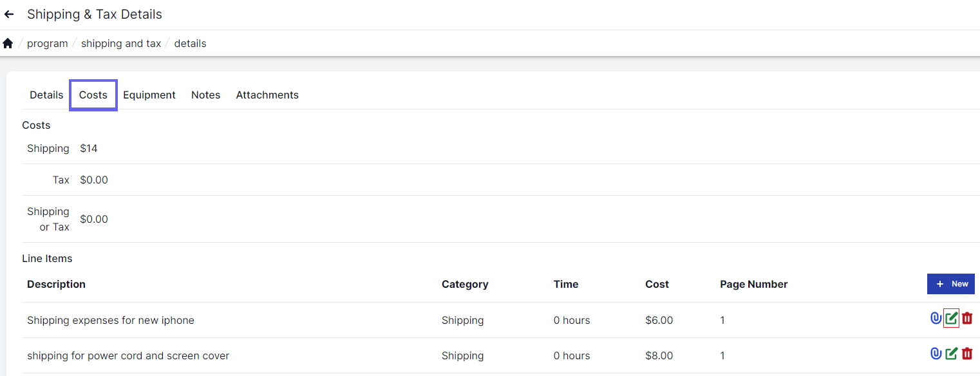Open the Attachments tab
The image size is (980, 376).
click(267, 95)
